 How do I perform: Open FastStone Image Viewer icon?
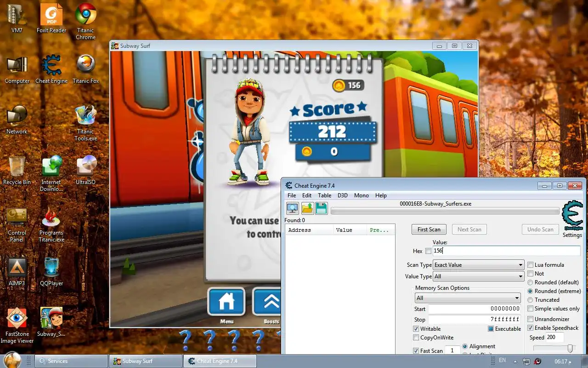pos(17,325)
